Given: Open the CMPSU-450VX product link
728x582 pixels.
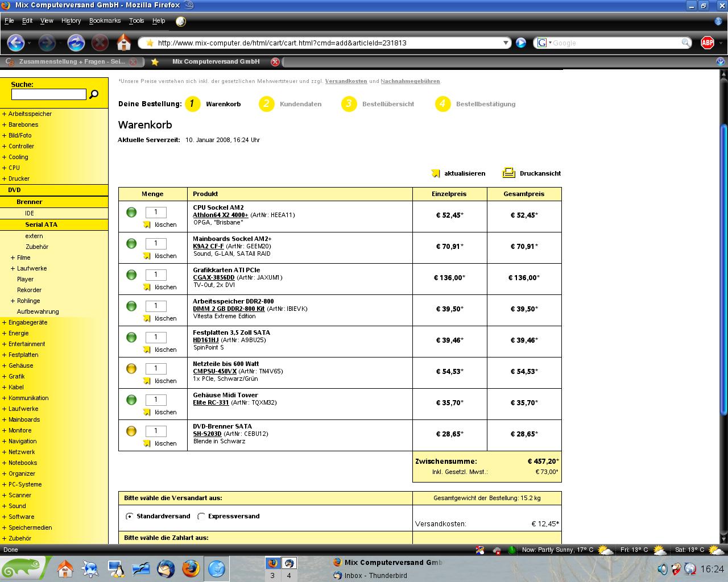Looking at the screenshot, I should tap(214, 371).
